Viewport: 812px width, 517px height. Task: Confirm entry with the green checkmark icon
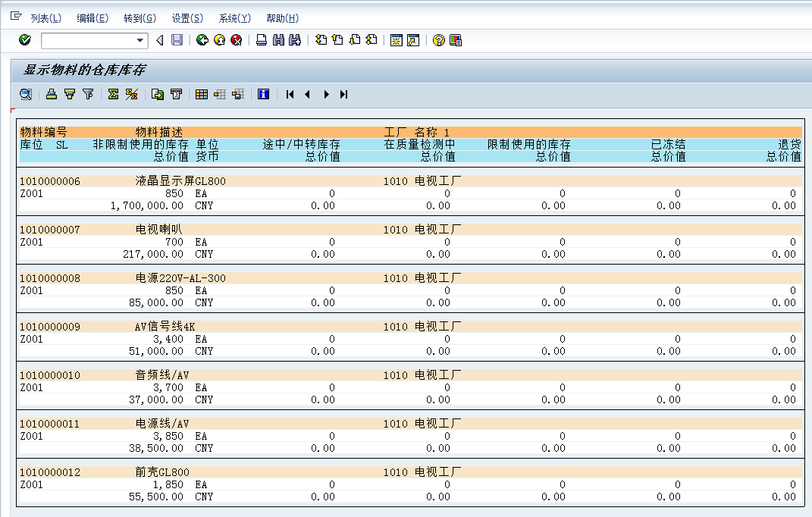pos(24,39)
